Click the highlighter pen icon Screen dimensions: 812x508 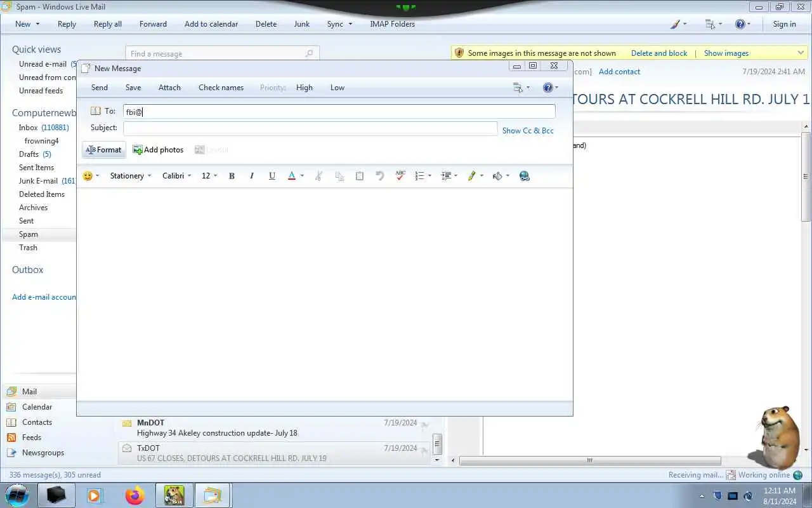(x=472, y=176)
